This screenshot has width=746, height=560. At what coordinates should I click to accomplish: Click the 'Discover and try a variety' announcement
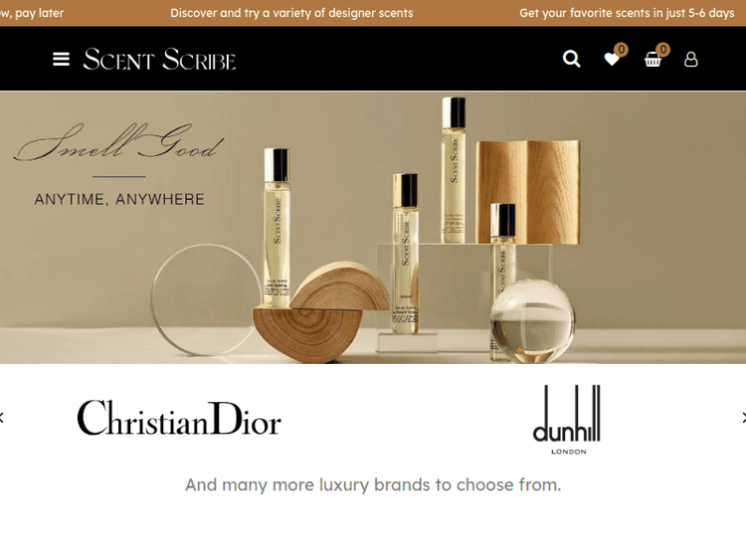tap(291, 13)
